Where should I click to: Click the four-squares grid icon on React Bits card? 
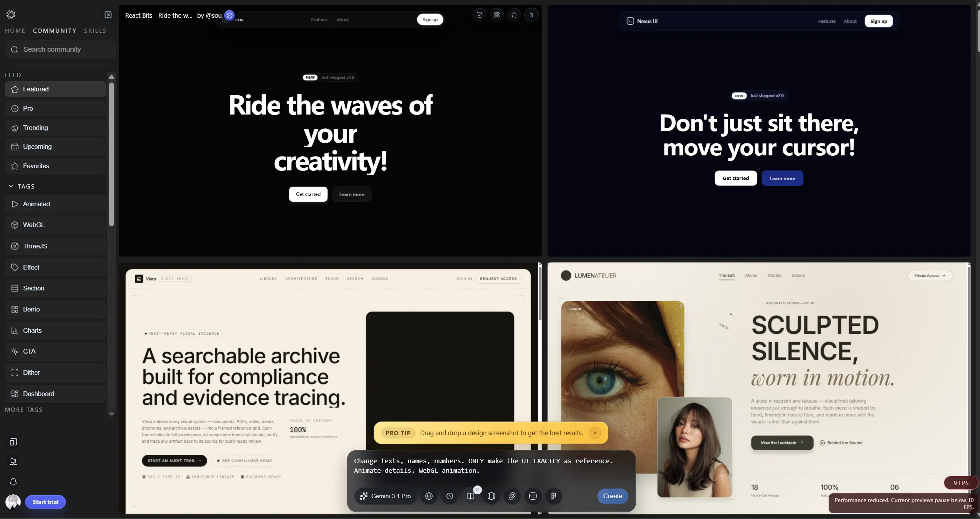click(x=497, y=15)
